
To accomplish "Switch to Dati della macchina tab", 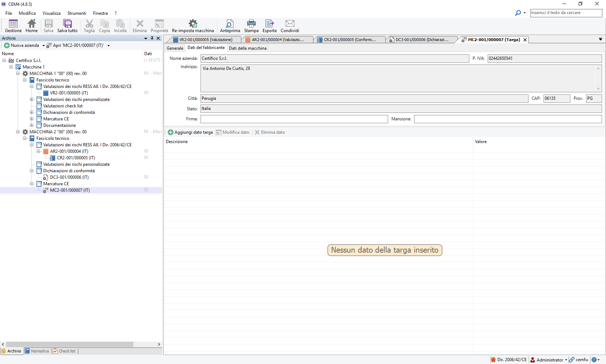I will [x=247, y=48].
